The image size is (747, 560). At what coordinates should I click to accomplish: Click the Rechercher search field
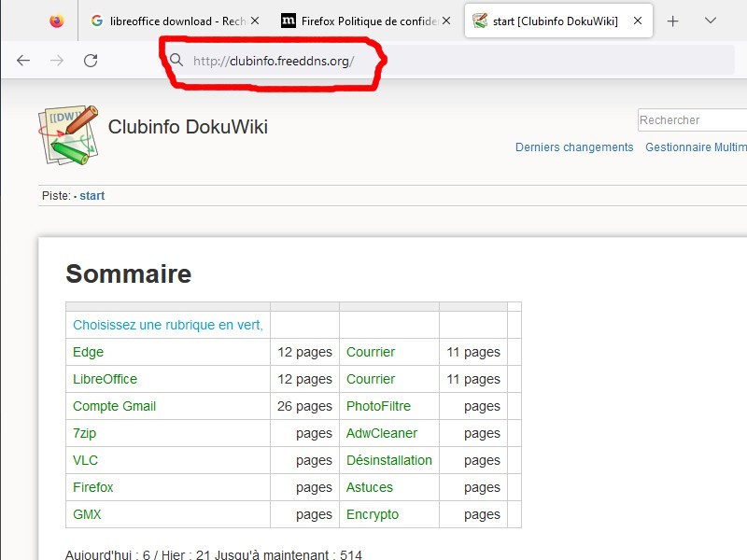(691, 120)
